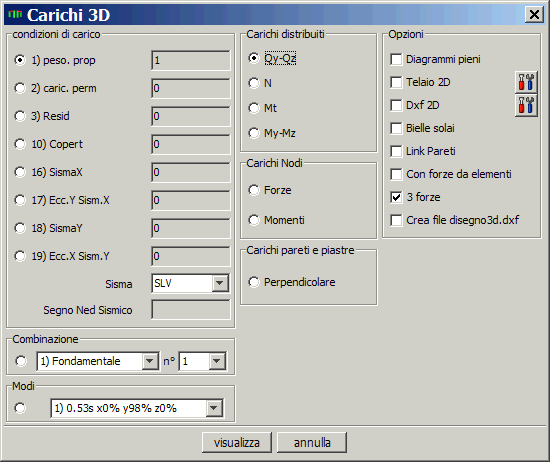The height and width of the screenshot is (462, 550).
Task: Tick Crea file disegno3d.dxf checkbox
Action: 396,220
